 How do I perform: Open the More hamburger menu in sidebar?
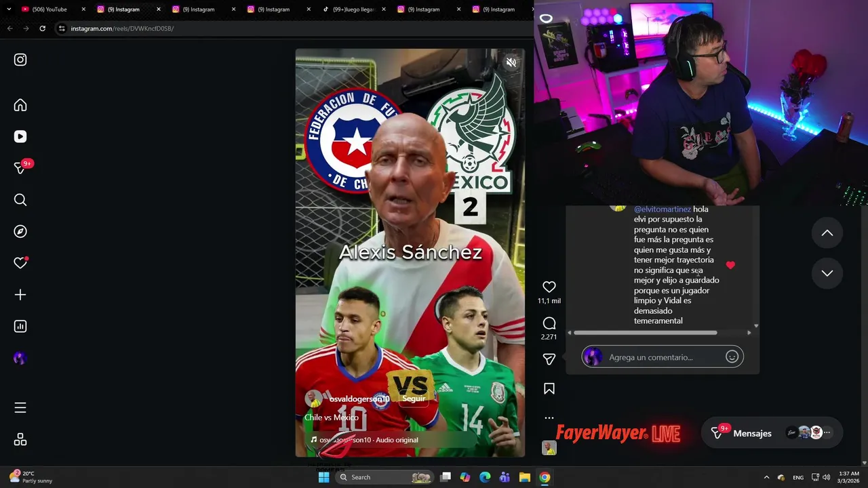coord(20,407)
